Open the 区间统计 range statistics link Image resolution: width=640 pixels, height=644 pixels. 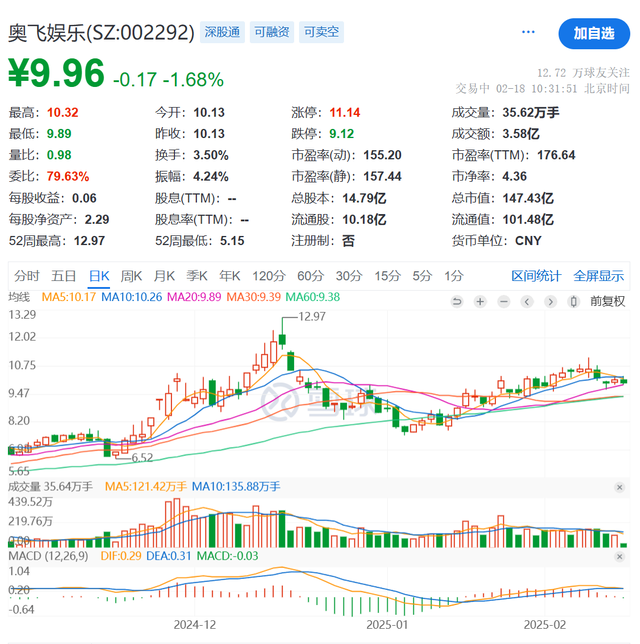coord(536,276)
